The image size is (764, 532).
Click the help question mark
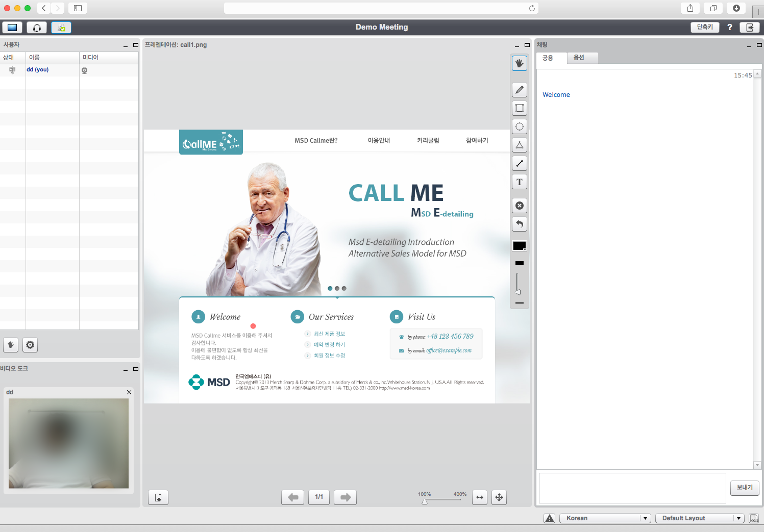coord(730,27)
